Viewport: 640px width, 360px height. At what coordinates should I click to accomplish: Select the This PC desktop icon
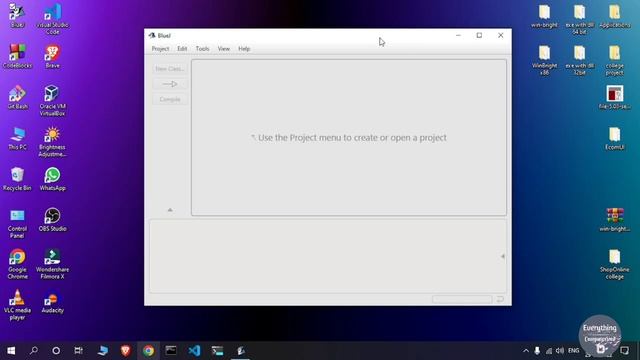coord(17,138)
